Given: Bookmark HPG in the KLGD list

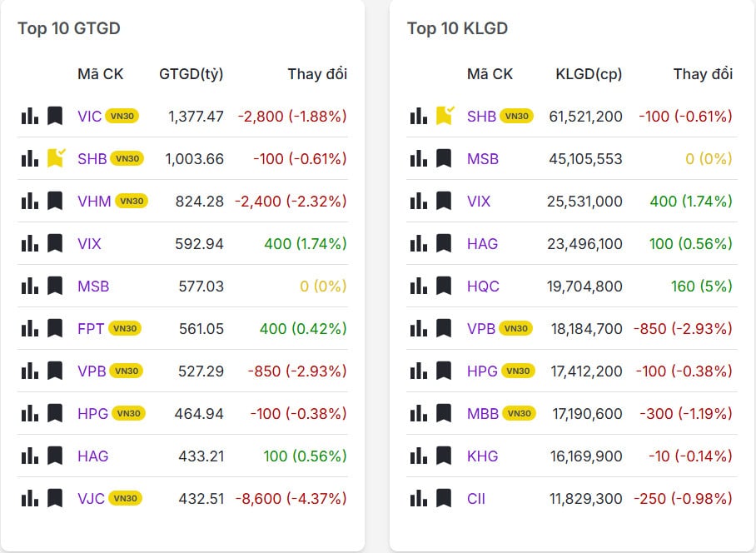Looking at the screenshot, I should pyautogui.click(x=444, y=371).
